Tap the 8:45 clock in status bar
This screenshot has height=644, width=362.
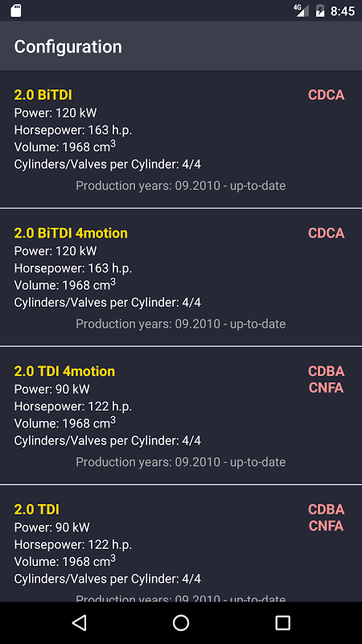343,11
